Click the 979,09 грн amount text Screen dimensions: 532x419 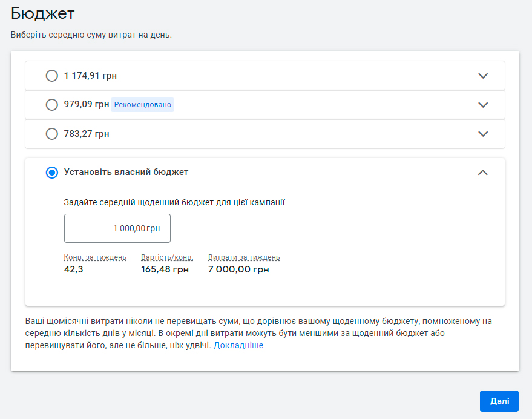(x=87, y=104)
